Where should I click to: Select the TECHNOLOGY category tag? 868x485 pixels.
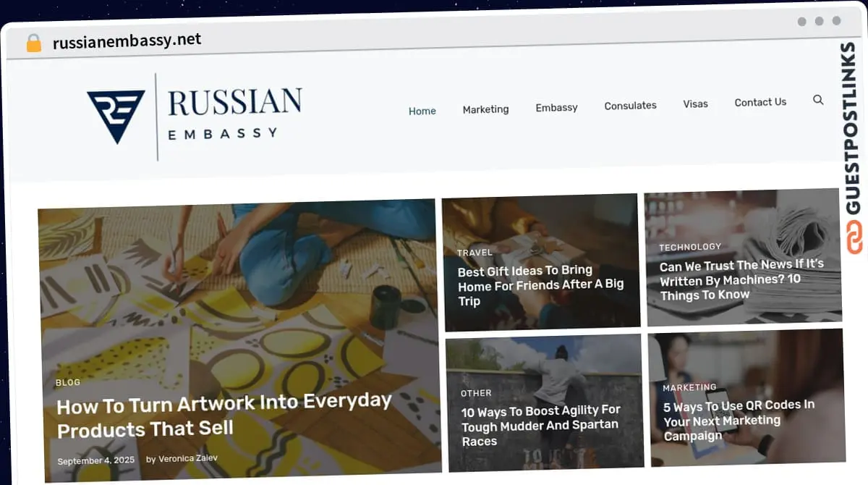(690, 247)
